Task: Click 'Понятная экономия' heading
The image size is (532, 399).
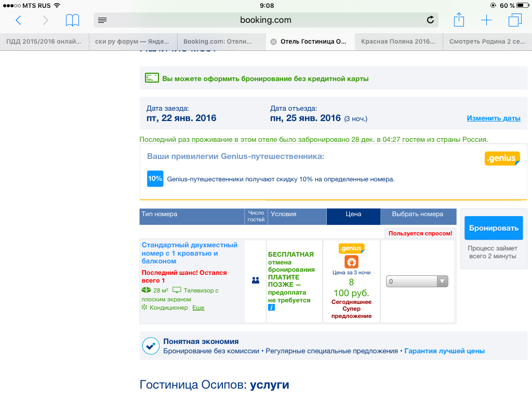Action: point(201,341)
